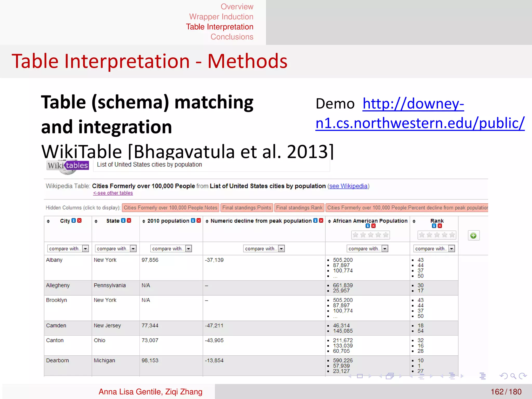Click the -47,211 decline value
The image size is (532, 399).
214,326
